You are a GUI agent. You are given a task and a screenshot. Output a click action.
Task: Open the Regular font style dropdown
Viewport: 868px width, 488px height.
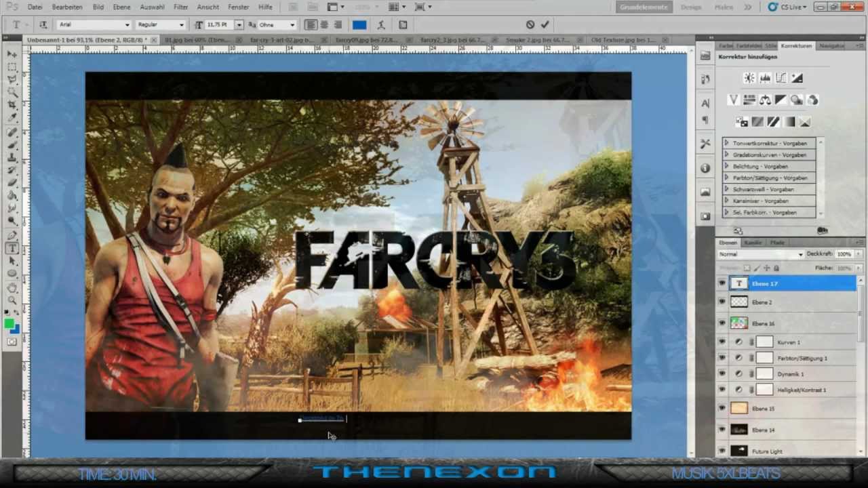point(161,24)
